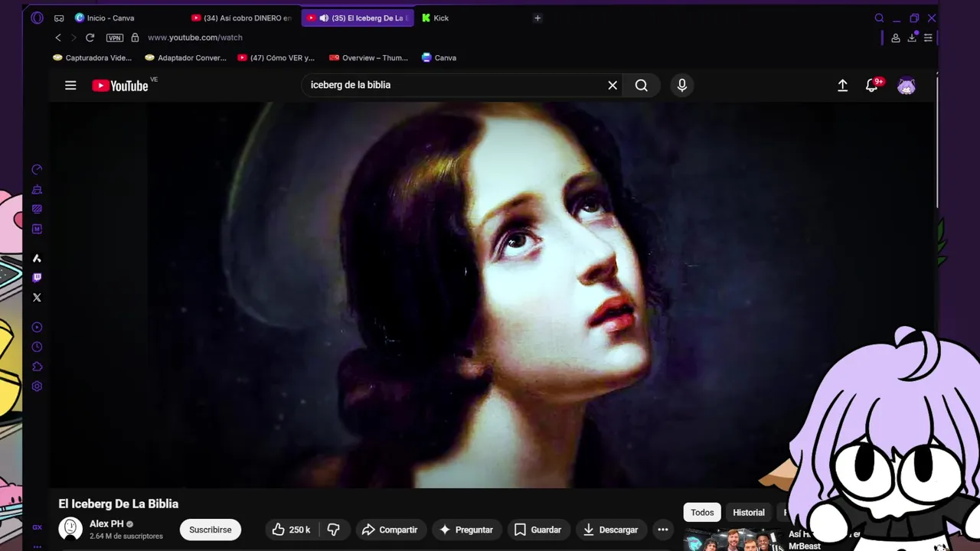Viewport: 980px width, 551px height.
Task: Click the browser forward arrow
Action: coord(73,37)
